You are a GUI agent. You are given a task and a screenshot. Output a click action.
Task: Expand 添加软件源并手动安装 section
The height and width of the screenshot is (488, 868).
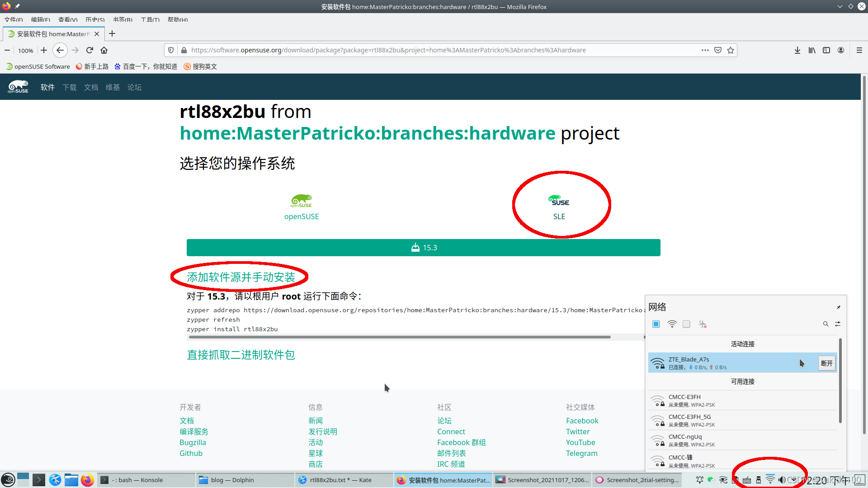[x=241, y=277]
